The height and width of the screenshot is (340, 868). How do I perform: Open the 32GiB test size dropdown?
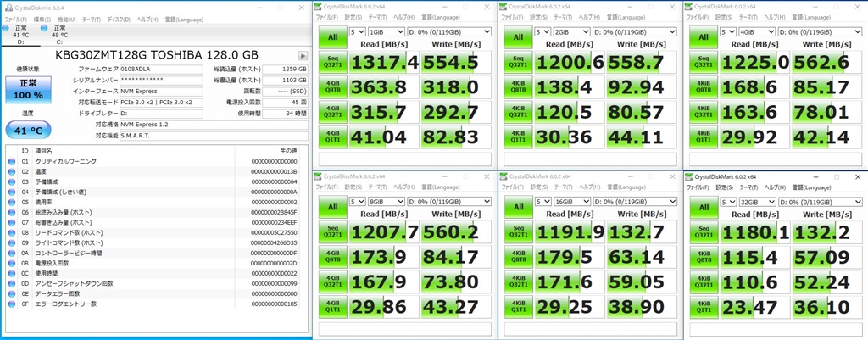[757, 201]
